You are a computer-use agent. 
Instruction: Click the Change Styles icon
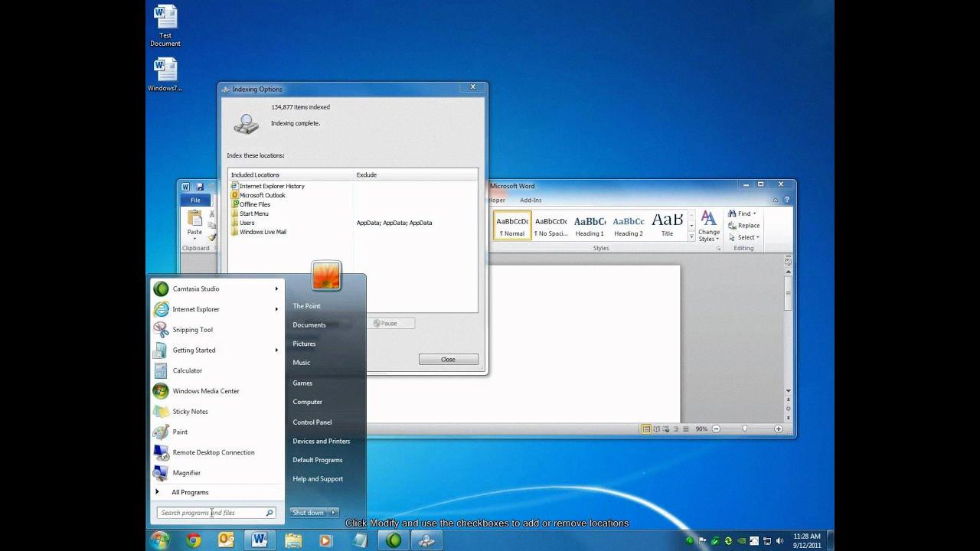(709, 219)
